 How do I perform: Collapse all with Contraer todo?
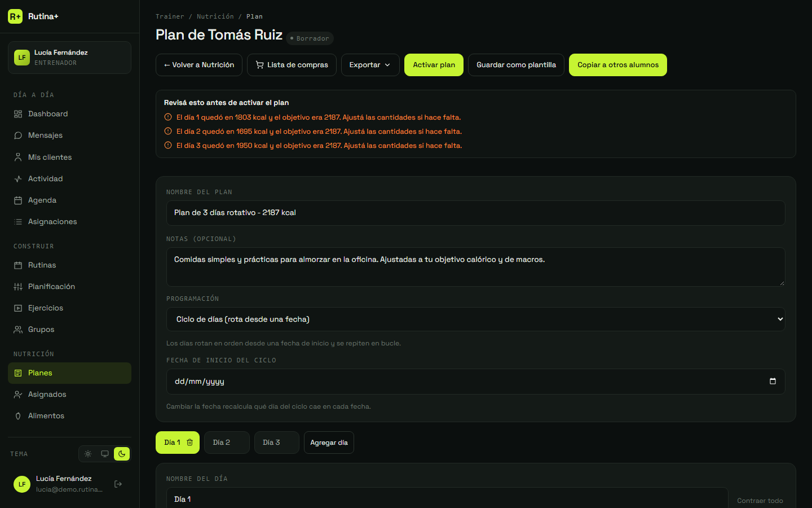[x=760, y=501]
